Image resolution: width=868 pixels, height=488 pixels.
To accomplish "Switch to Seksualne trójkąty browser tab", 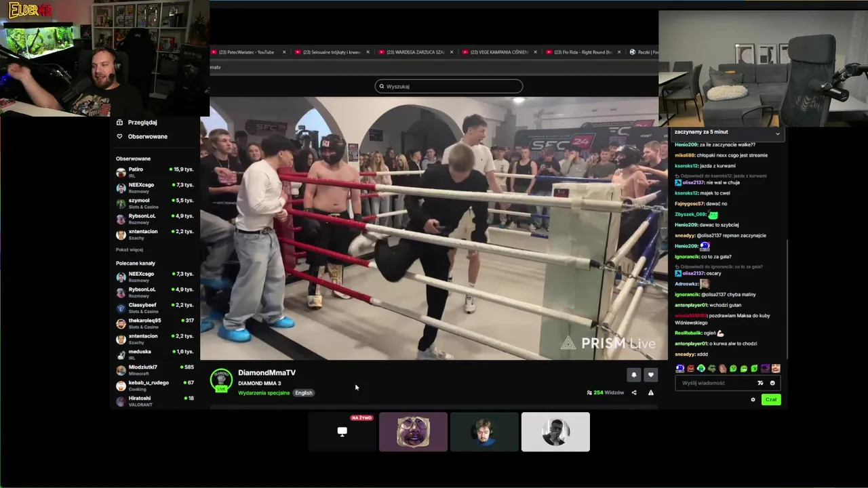I will click(x=330, y=52).
